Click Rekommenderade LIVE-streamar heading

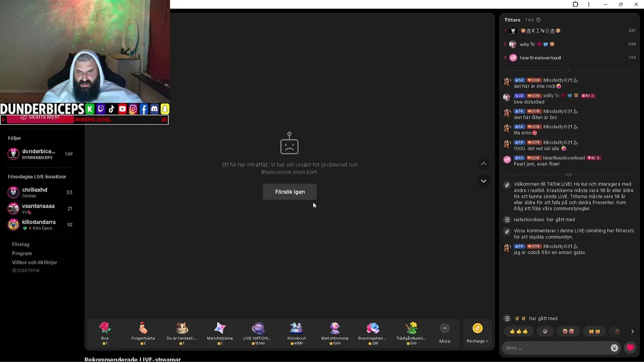(x=132, y=359)
